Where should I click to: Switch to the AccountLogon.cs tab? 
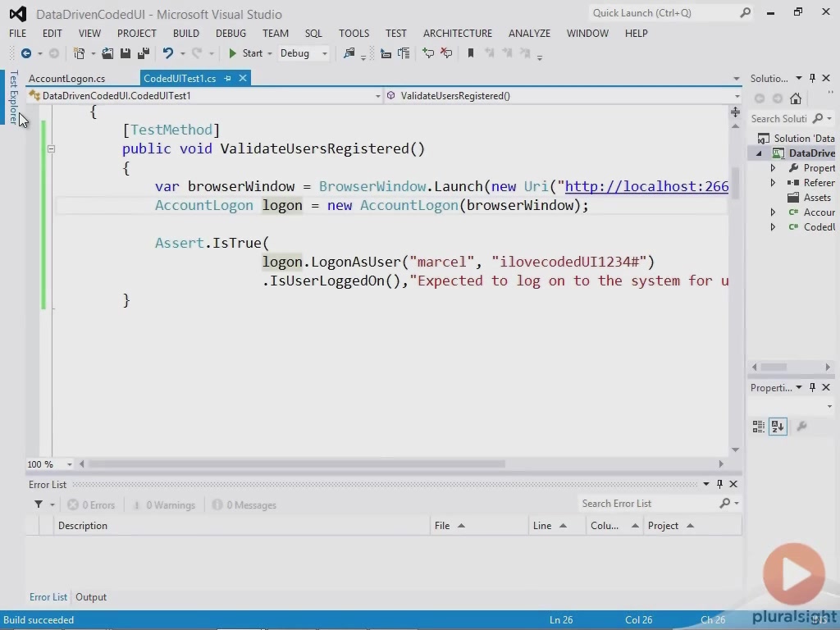click(x=67, y=78)
